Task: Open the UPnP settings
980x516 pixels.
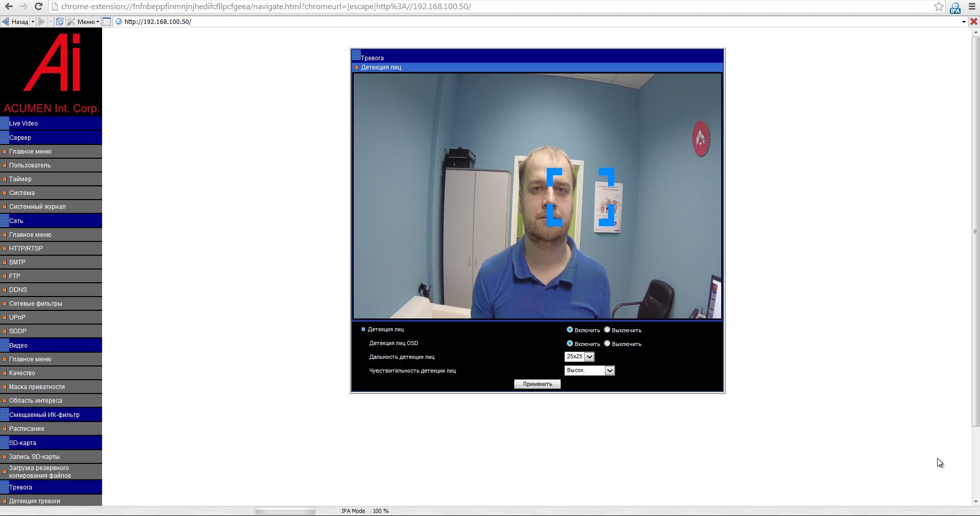Action: click(x=51, y=317)
